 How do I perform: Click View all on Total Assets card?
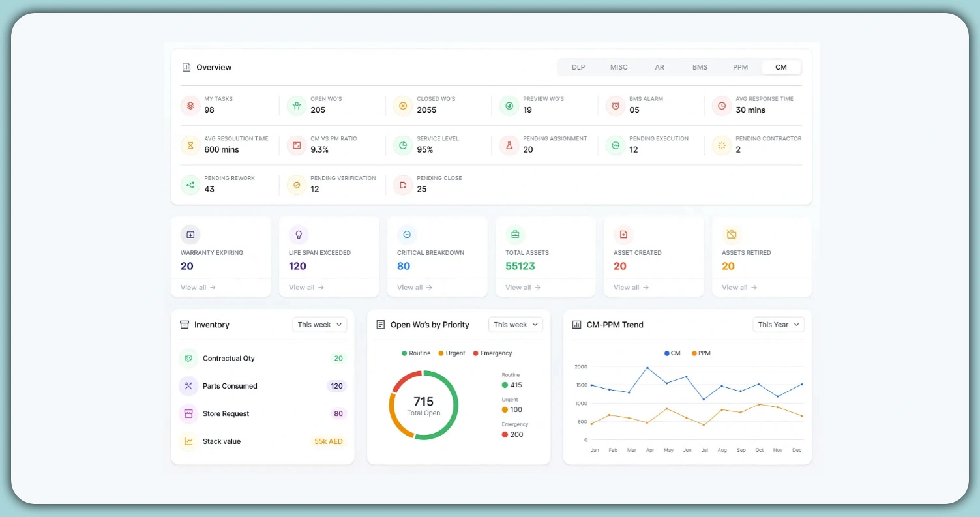522,287
